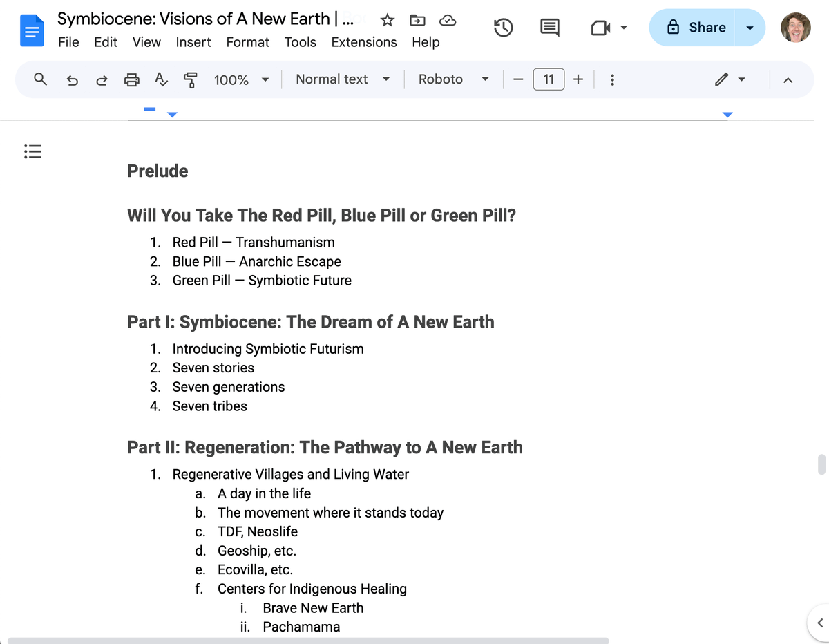
Task: Print the document
Action: tap(131, 79)
